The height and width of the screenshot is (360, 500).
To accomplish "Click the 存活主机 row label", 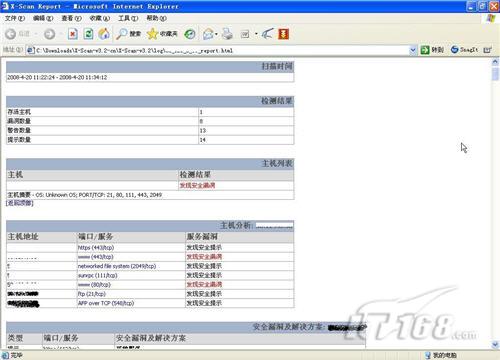I will (x=19, y=112).
